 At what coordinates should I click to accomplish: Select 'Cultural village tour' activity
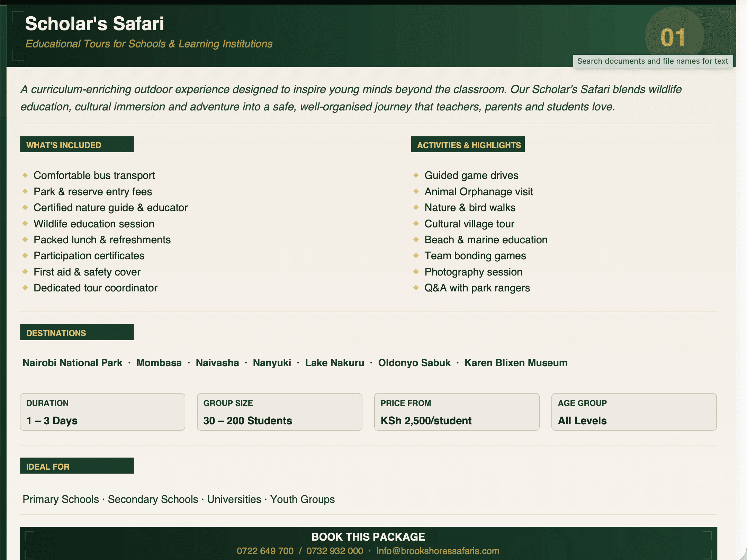click(x=469, y=224)
